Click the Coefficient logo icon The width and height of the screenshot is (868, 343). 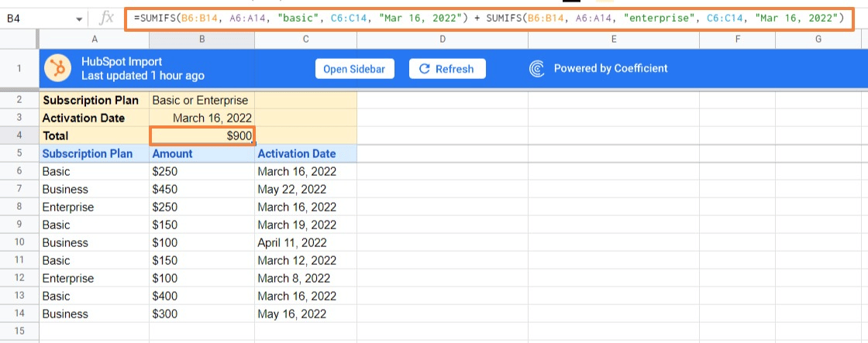click(x=537, y=69)
